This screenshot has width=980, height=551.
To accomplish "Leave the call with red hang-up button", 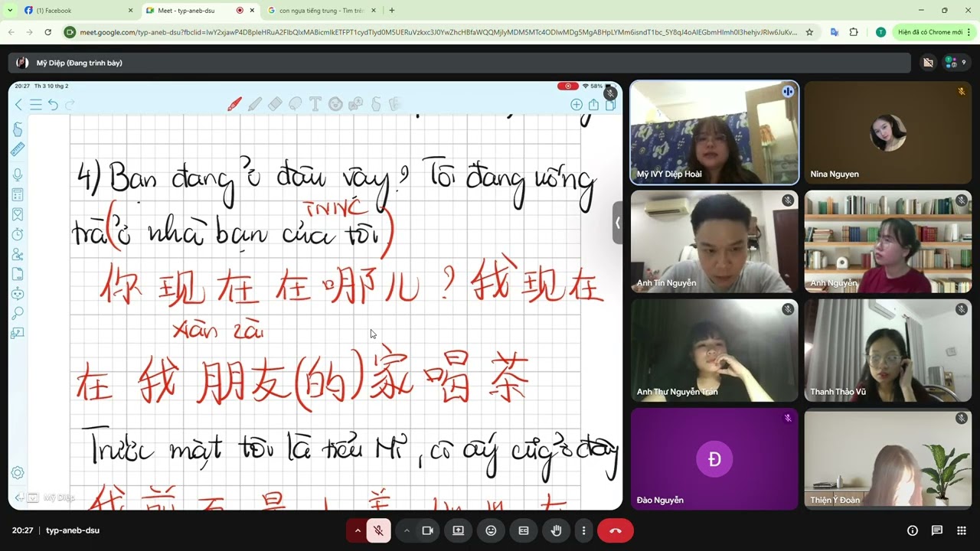I will click(x=616, y=530).
